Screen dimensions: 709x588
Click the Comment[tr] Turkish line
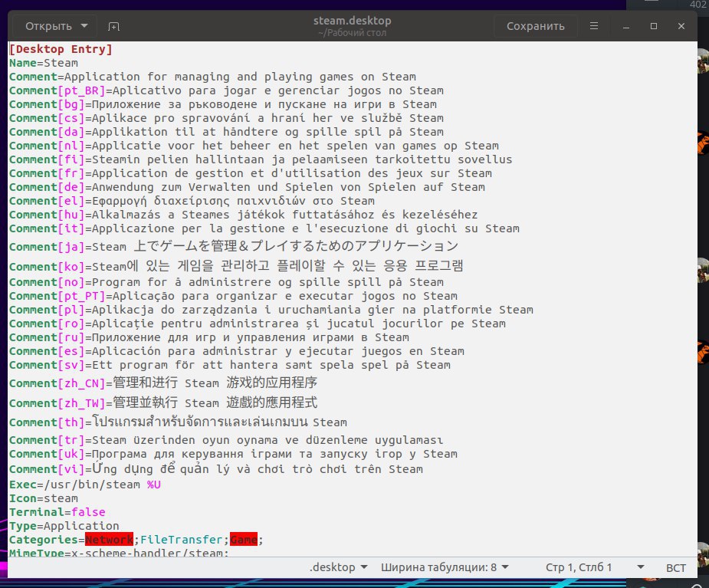point(226,440)
